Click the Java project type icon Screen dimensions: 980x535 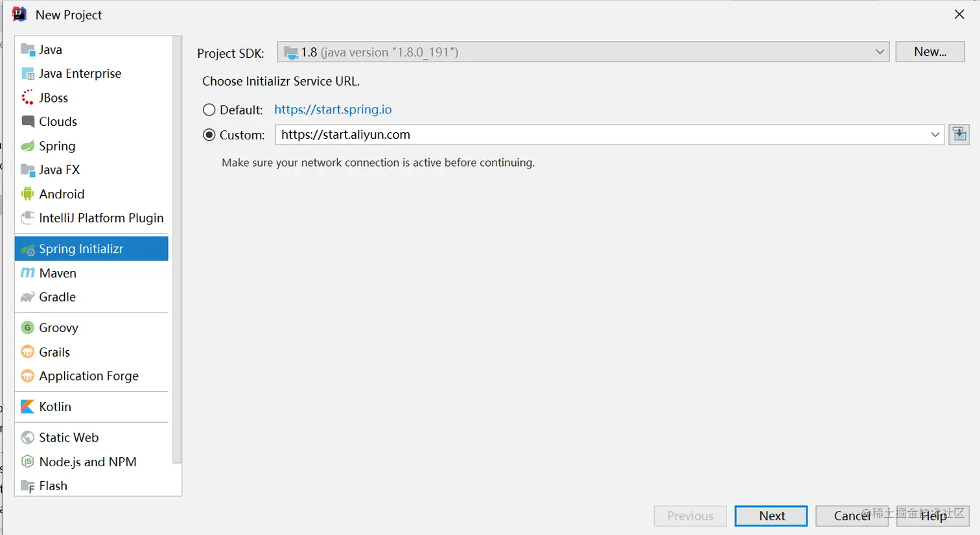point(27,49)
